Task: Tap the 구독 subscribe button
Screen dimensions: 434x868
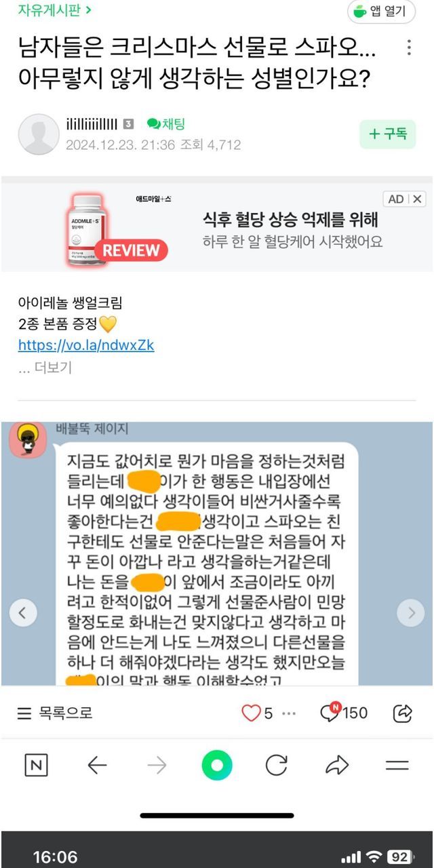Action: (387, 134)
